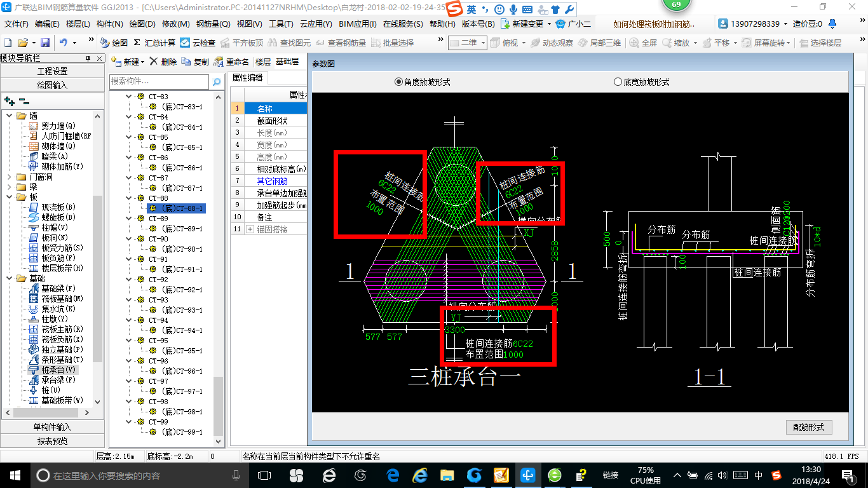Image resolution: width=868 pixels, height=488 pixels.
Task: Open the 钢筋量(Q) menu
Action: (213, 24)
